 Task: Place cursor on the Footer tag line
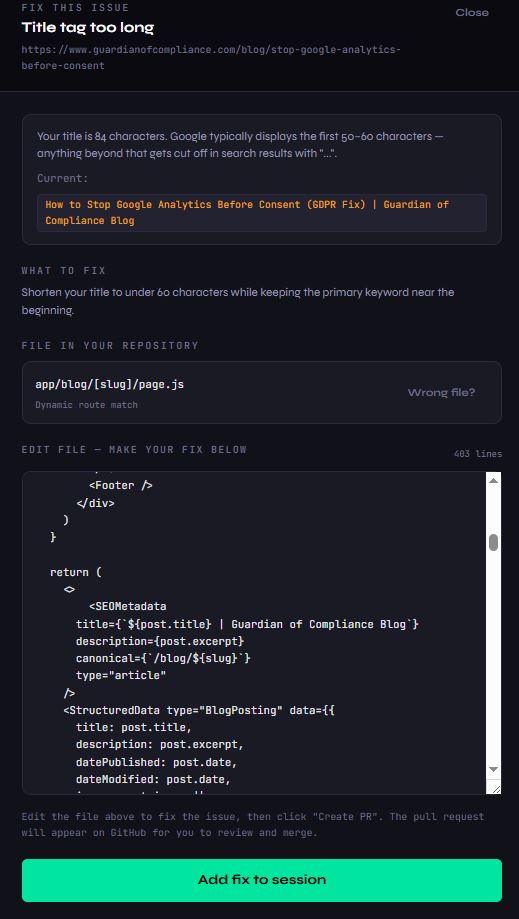pyautogui.click(x=121, y=485)
